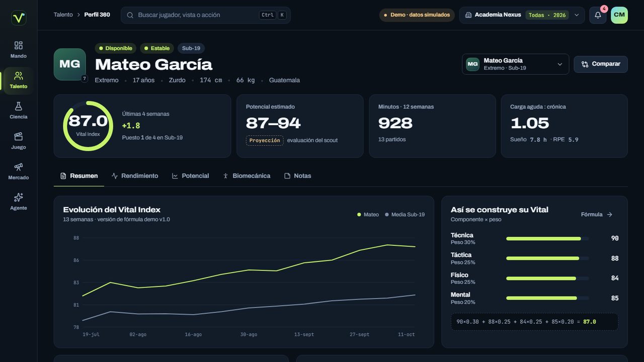Click the 928 minutes value
The width and height of the screenshot is (644, 362).
395,123
